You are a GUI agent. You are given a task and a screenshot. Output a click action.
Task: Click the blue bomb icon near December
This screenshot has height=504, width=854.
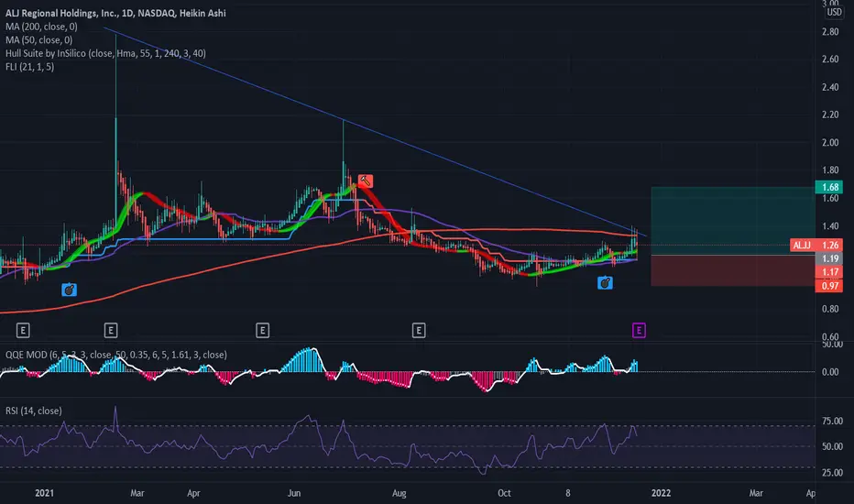pos(605,283)
